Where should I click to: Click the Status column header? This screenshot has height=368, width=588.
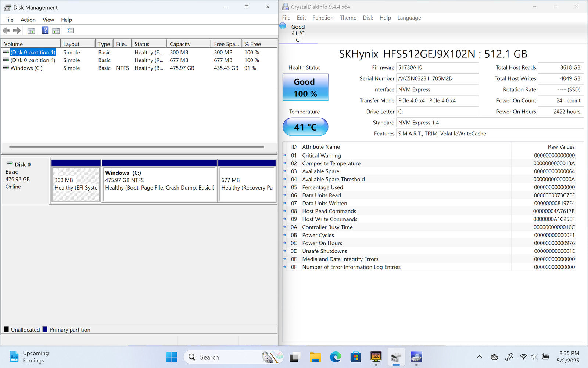149,44
